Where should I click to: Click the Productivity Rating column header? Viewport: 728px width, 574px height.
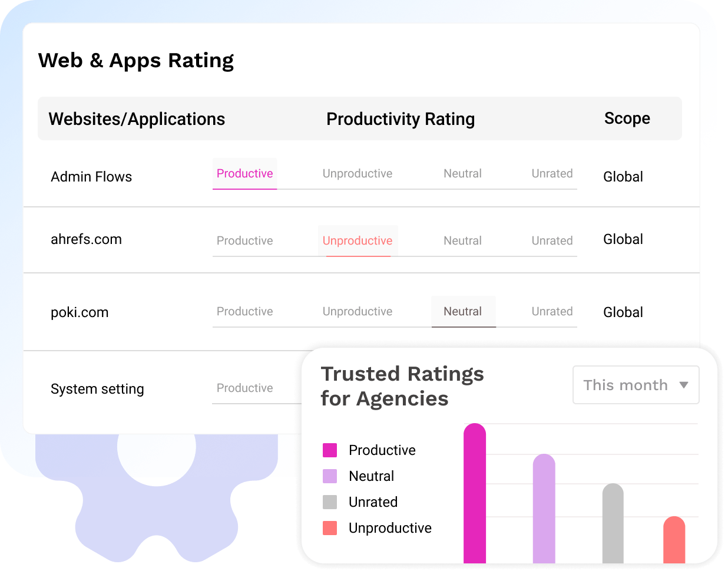coord(401,118)
